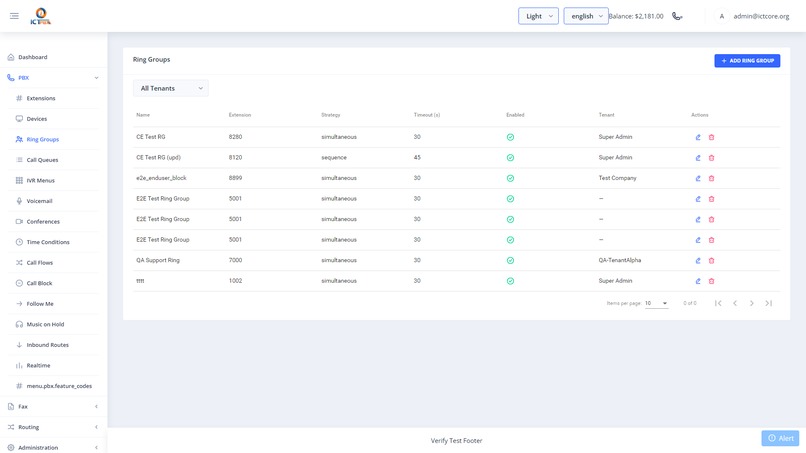This screenshot has height=453, width=806.
Task: Open Realtime in the sidebar
Action: pos(38,366)
